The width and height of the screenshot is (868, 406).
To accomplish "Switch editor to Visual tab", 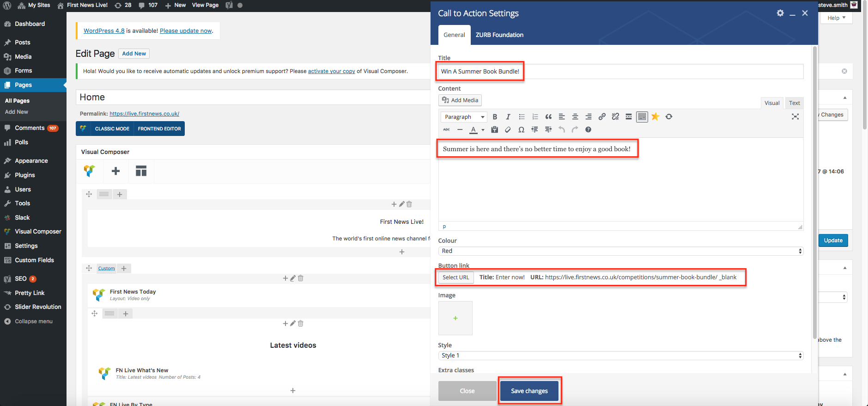I will [772, 103].
